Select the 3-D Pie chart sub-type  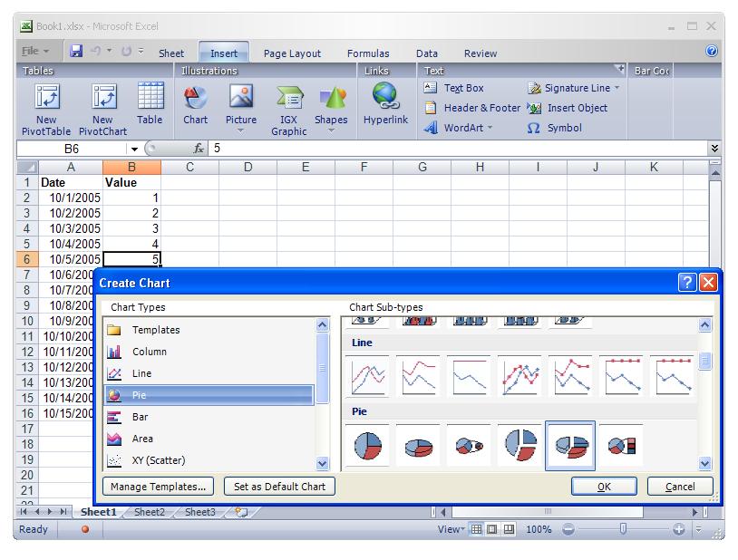[x=419, y=445]
